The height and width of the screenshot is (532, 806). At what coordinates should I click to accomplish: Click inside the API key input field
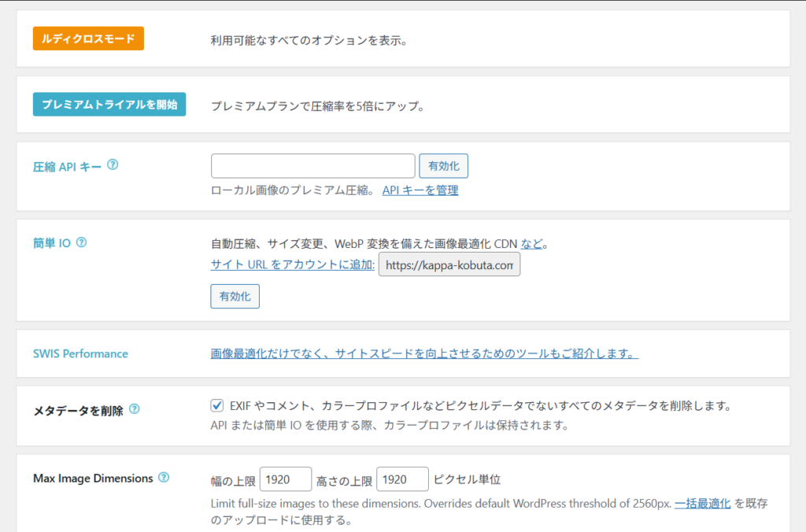(x=312, y=165)
